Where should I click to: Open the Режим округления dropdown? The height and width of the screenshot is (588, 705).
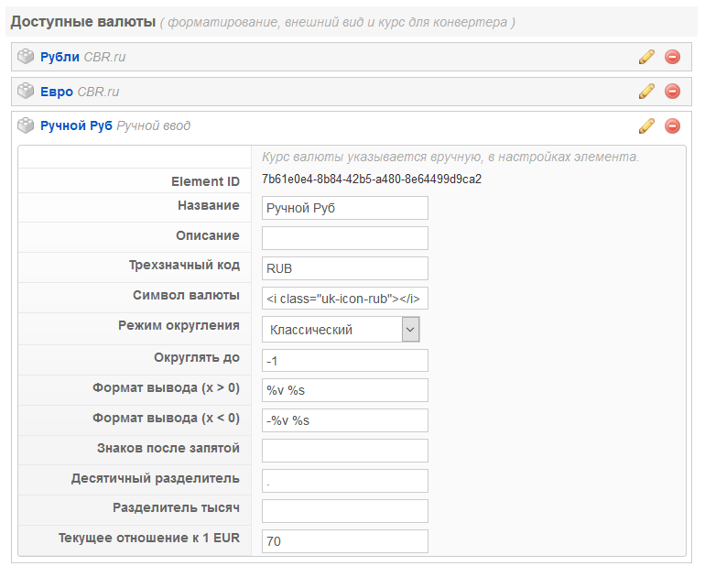pos(341,330)
